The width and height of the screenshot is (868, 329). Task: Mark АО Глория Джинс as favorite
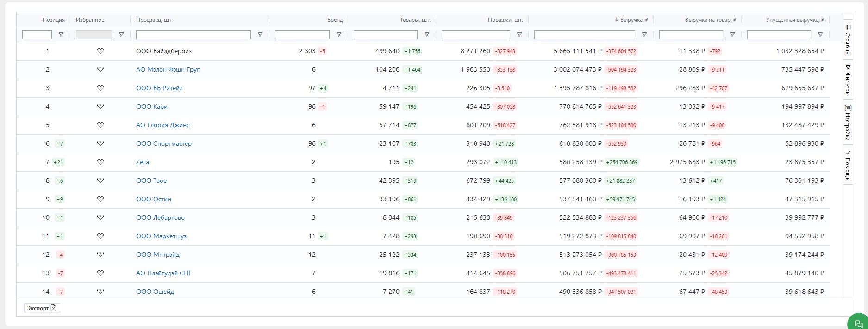click(x=100, y=125)
